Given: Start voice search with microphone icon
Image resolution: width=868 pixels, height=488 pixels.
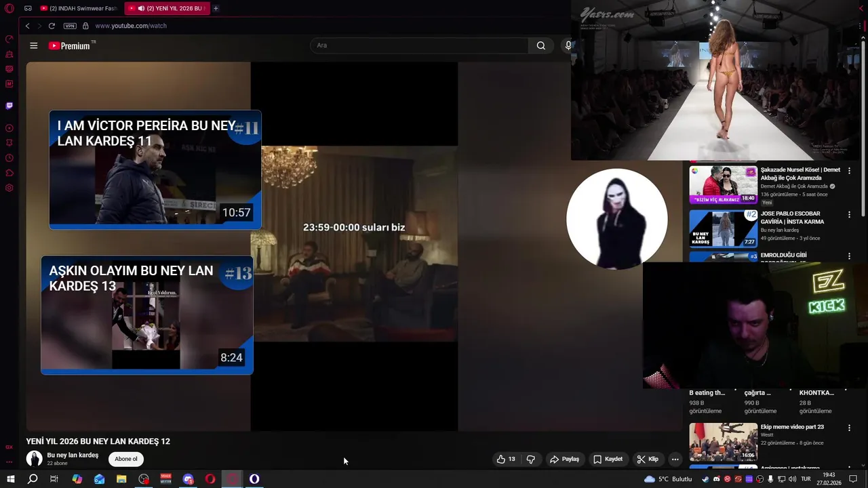Looking at the screenshot, I should [x=568, y=45].
